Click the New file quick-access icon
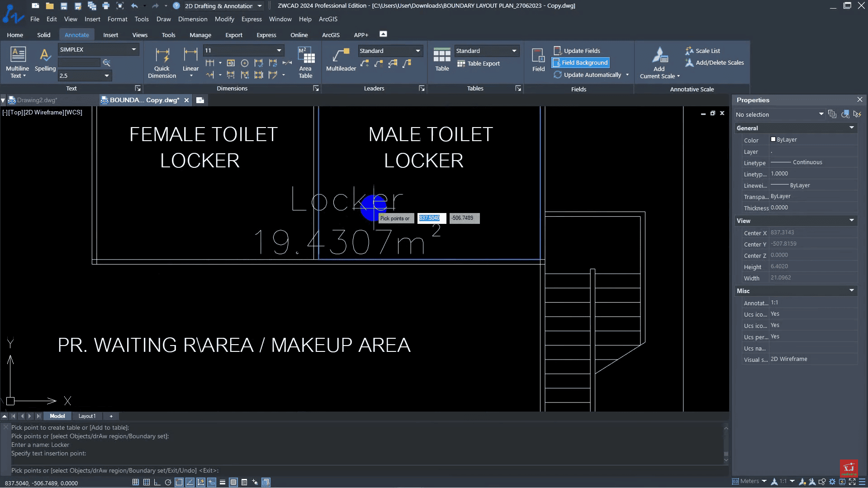868x488 pixels. 35,6
